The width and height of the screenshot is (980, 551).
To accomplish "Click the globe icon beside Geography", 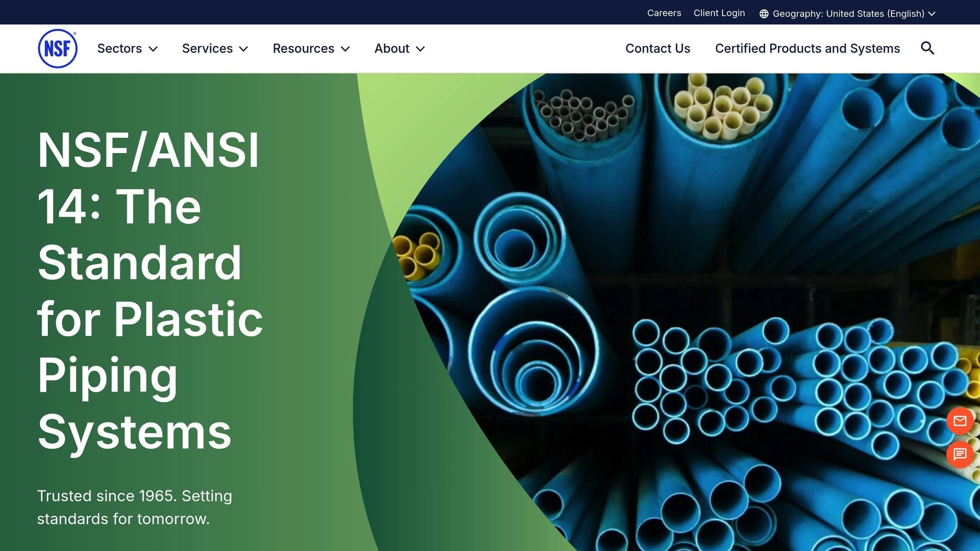I will click(x=764, y=14).
